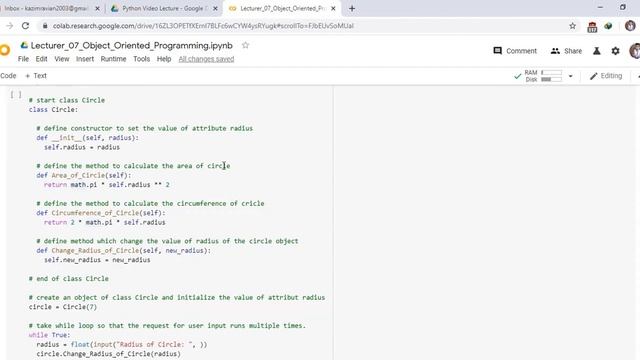640x360 pixels.
Task: Click the browser forward arrow
Action: pyautogui.click(x=9, y=26)
